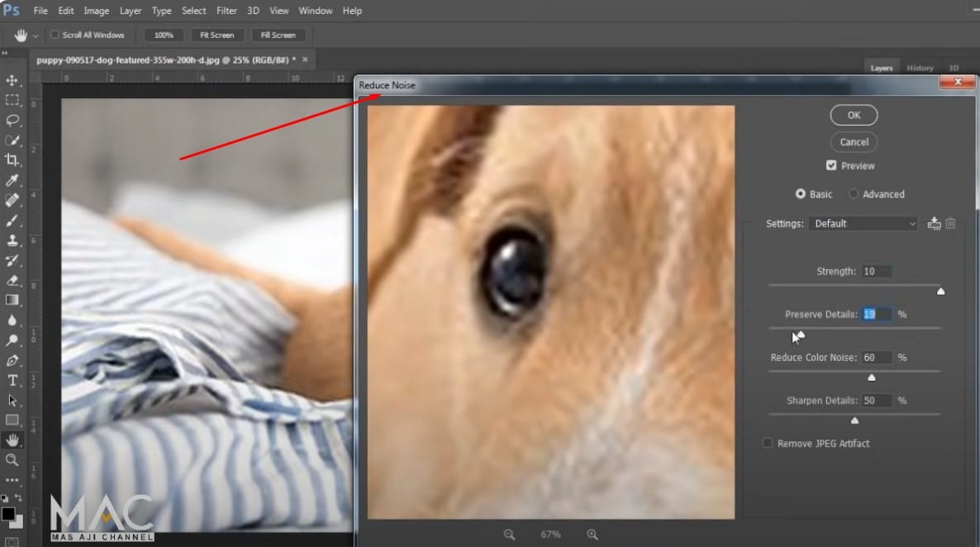Screen dimensions: 980x547
Task: Delete current noise settings with trash icon
Action: [950, 223]
